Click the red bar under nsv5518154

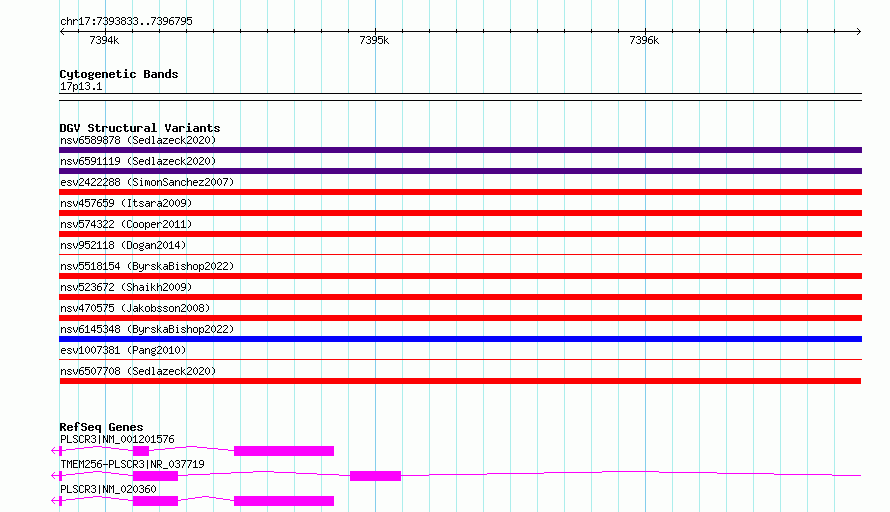point(460,276)
